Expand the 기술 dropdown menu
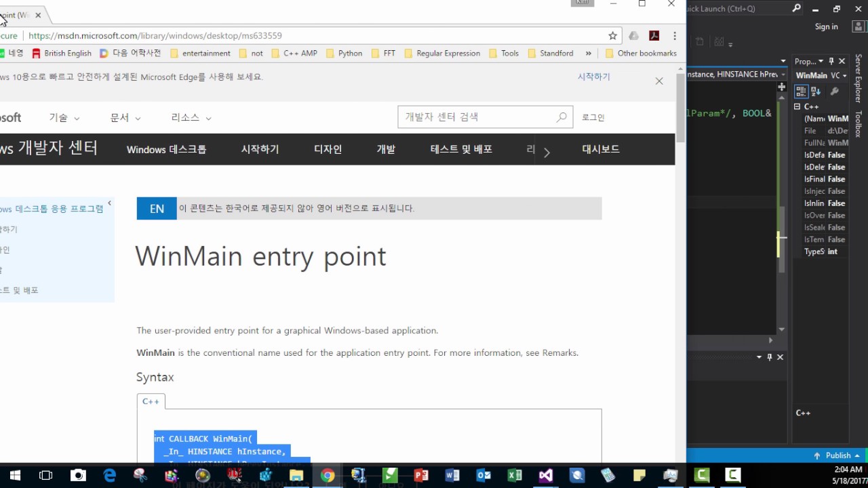The height and width of the screenshot is (488, 868). pos(64,117)
